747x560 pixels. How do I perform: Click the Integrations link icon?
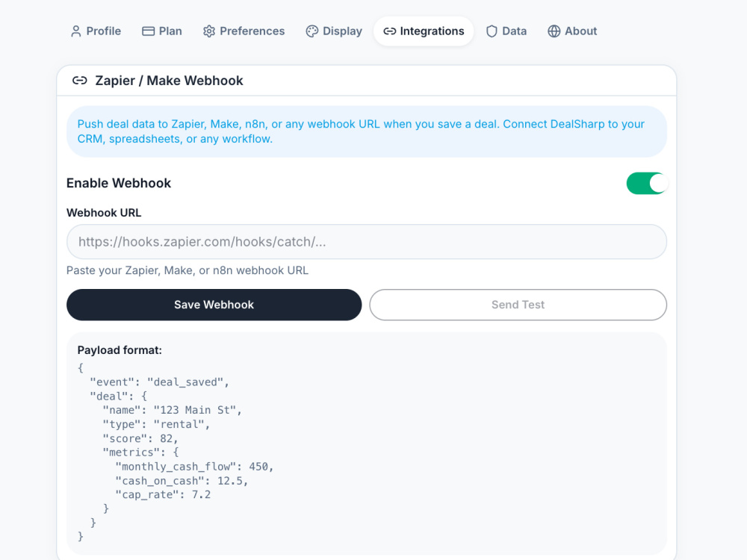[x=390, y=31]
